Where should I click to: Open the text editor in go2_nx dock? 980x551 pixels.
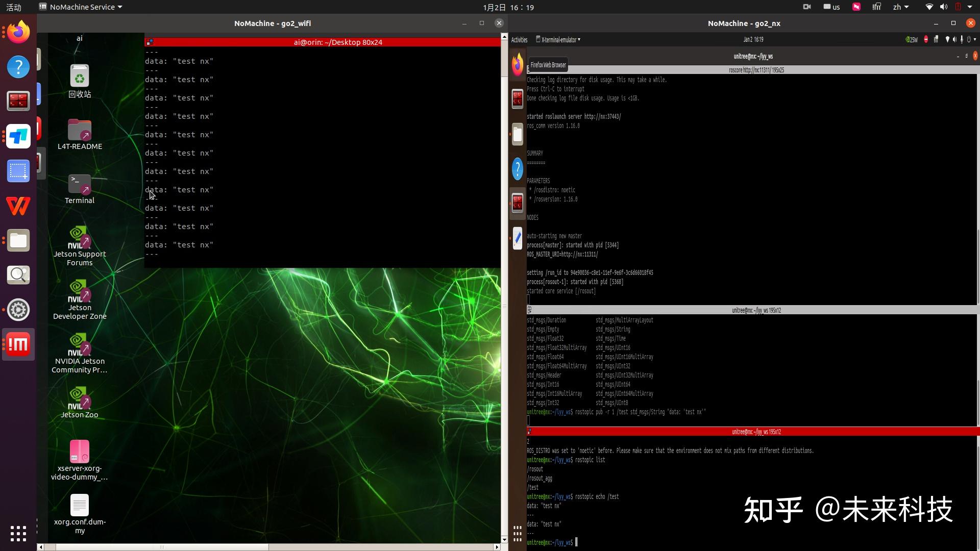(x=518, y=238)
